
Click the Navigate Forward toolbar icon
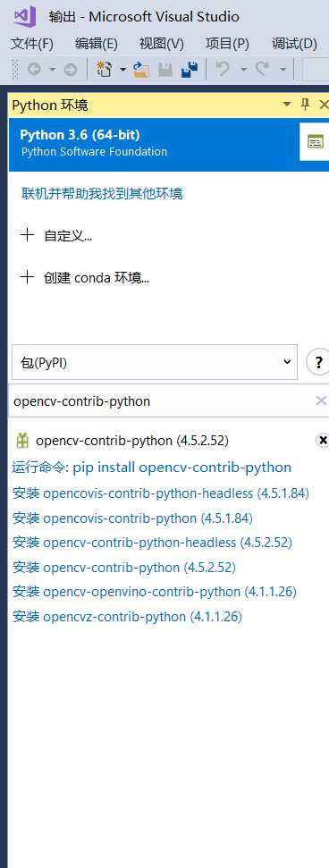pyautogui.click(x=71, y=70)
